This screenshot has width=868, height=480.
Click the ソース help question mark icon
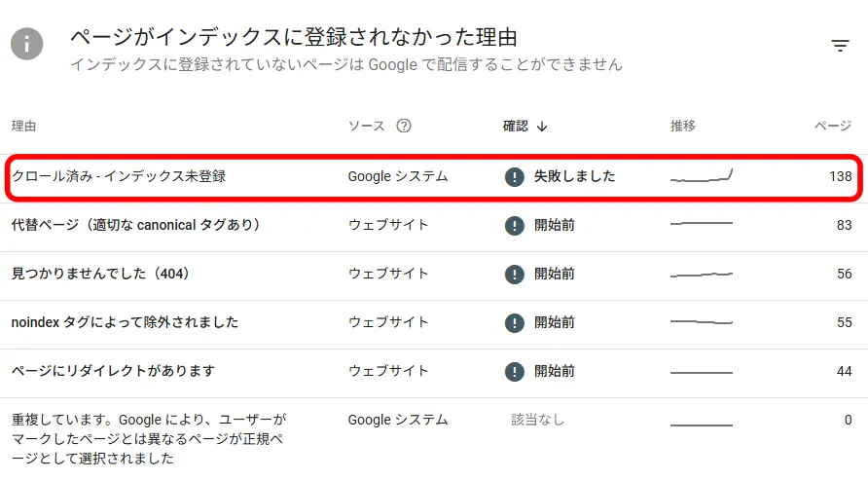(x=404, y=126)
